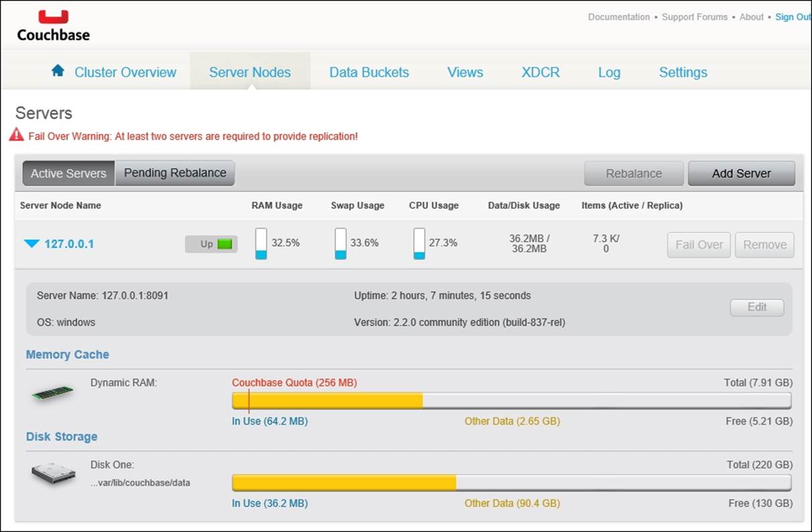Click the RAM stick icon under Memory Cache
The width and height of the screenshot is (812, 532).
click(x=53, y=392)
